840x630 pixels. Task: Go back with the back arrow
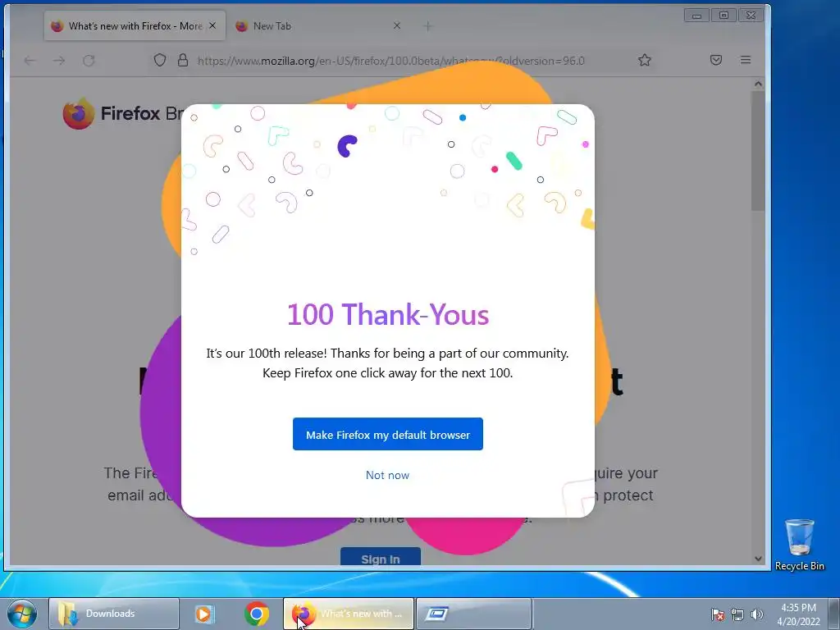pyautogui.click(x=30, y=61)
